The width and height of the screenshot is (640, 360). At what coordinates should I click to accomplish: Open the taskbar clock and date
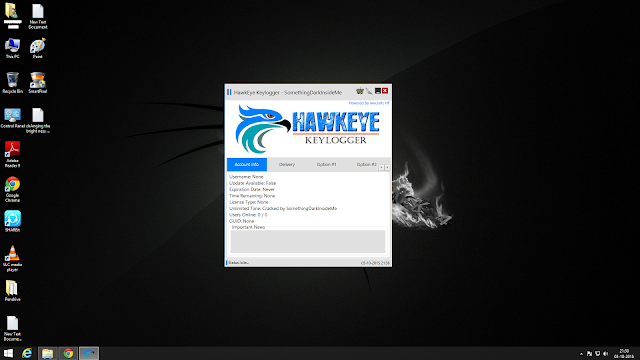pyautogui.click(x=624, y=353)
